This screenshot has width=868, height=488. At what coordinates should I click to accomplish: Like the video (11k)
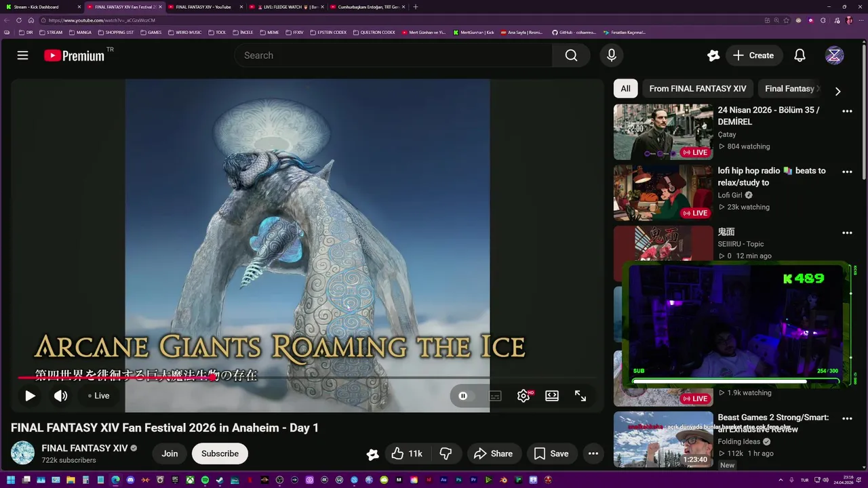pyautogui.click(x=408, y=453)
